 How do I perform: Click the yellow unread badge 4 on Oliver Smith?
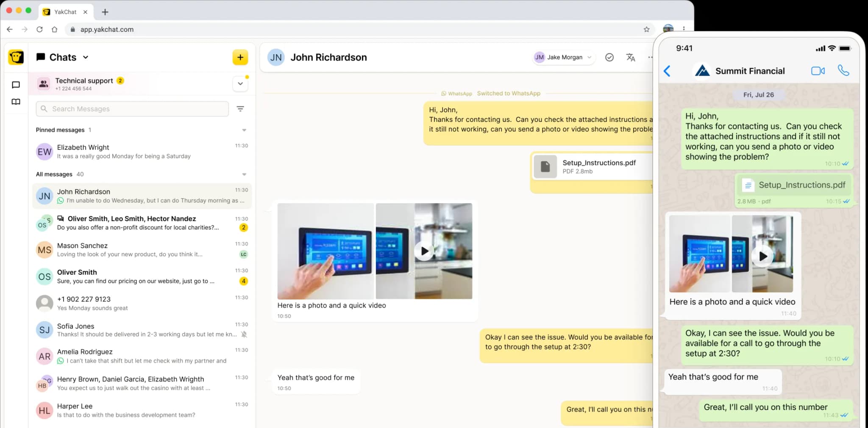click(243, 281)
